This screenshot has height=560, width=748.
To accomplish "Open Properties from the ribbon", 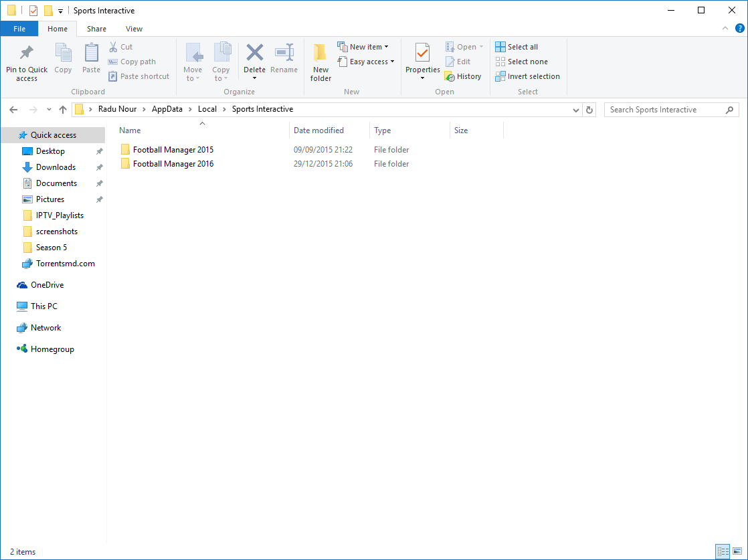I will (x=423, y=62).
